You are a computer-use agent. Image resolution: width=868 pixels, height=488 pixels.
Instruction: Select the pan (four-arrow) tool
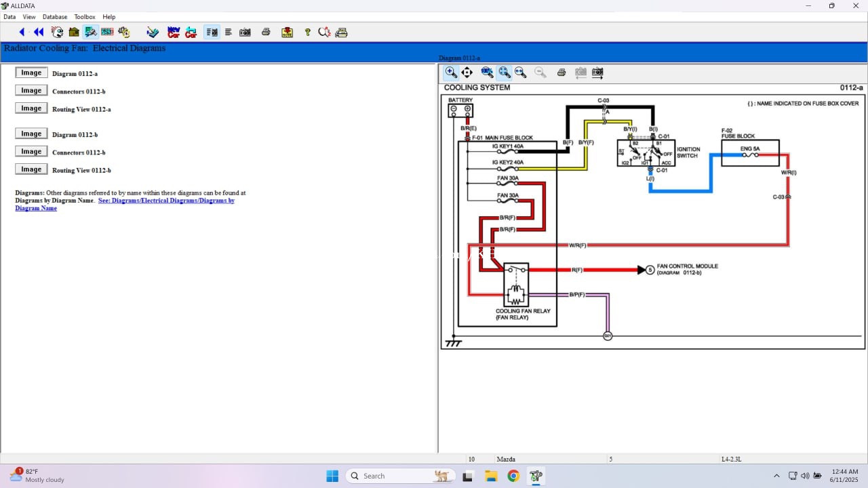[467, 73]
